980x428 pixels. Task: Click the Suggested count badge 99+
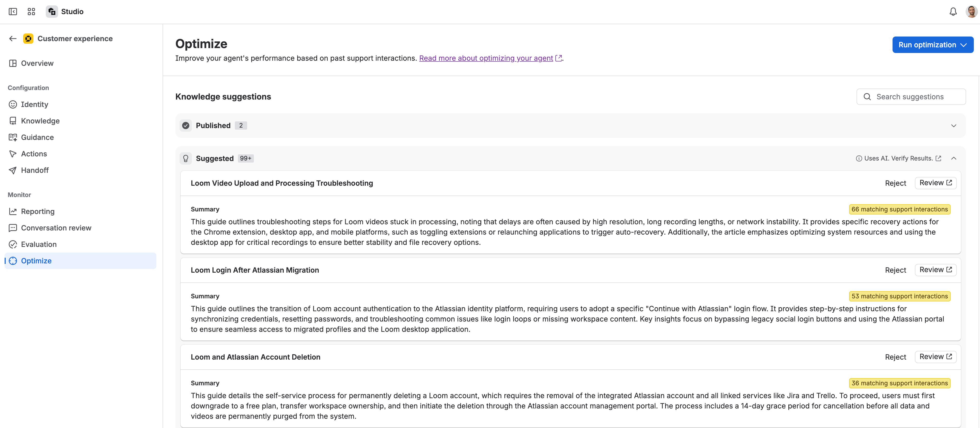[x=245, y=158]
